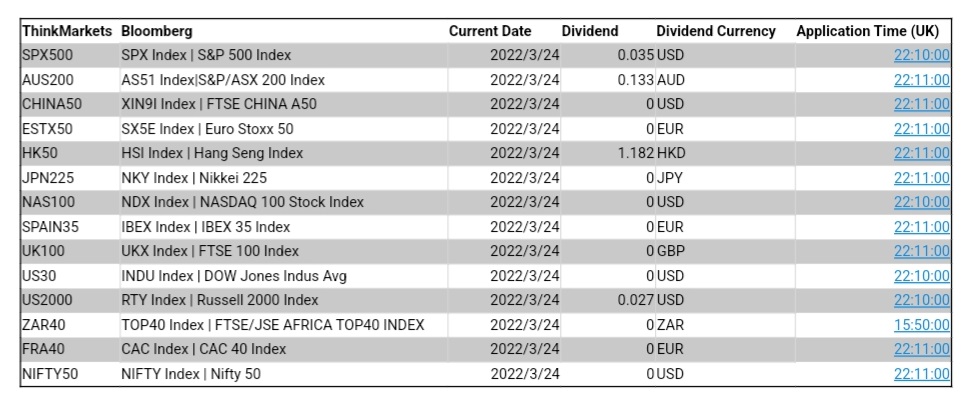Select the JPN225 application time link
Image resolution: width=966 pixels, height=402 pixels.
[921, 178]
